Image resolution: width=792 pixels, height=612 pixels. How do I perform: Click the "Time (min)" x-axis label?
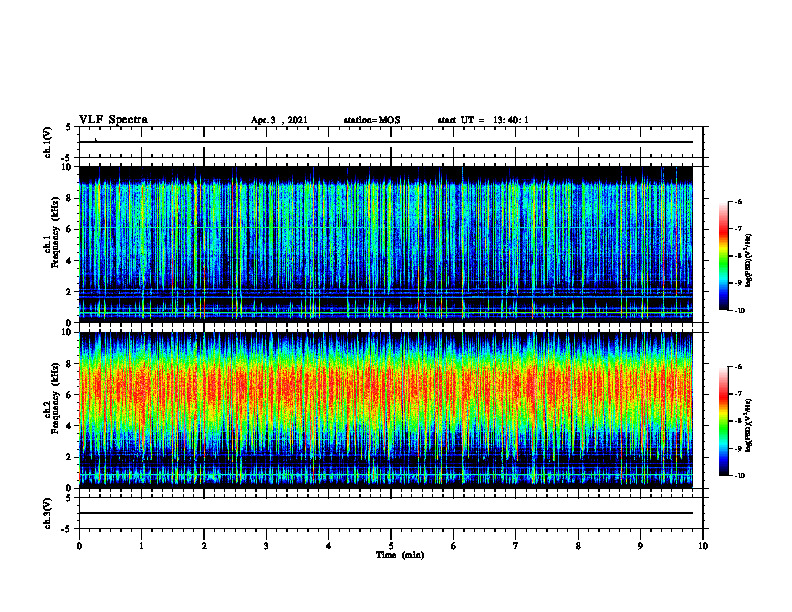400,555
